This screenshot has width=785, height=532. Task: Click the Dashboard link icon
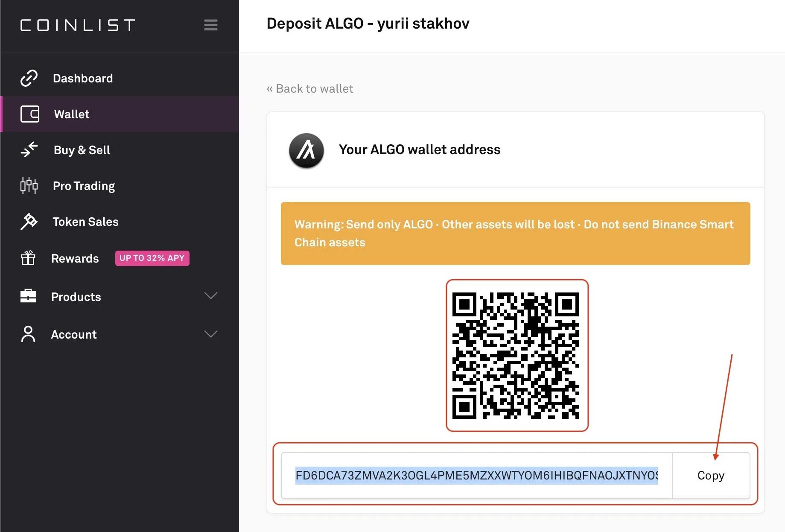(29, 78)
